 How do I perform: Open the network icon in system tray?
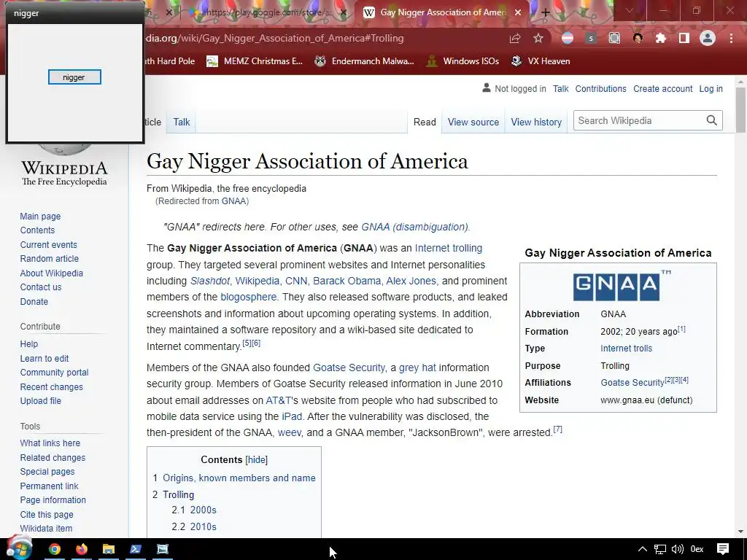659,550
